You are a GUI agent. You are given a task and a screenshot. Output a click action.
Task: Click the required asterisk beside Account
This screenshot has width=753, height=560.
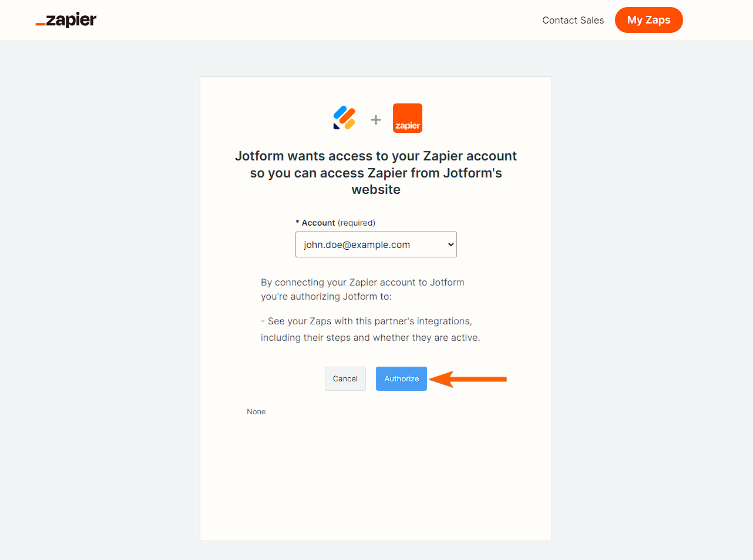[x=297, y=223]
